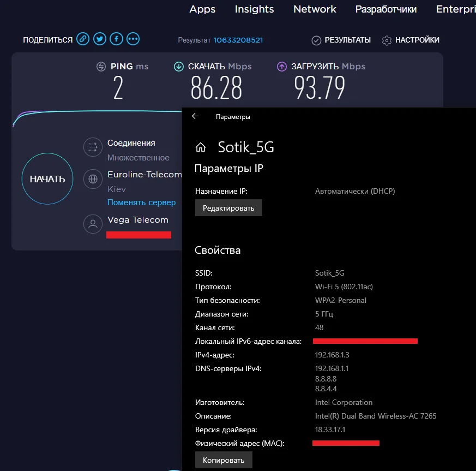Click the driver version 18.33.17.1

point(330,430)
